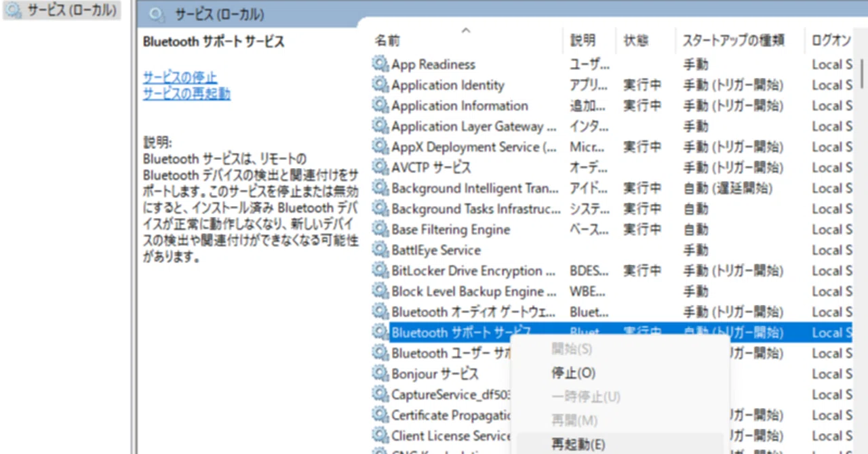
Task: Click the サービスの再起動 link
Action: [x=186, y=94]
